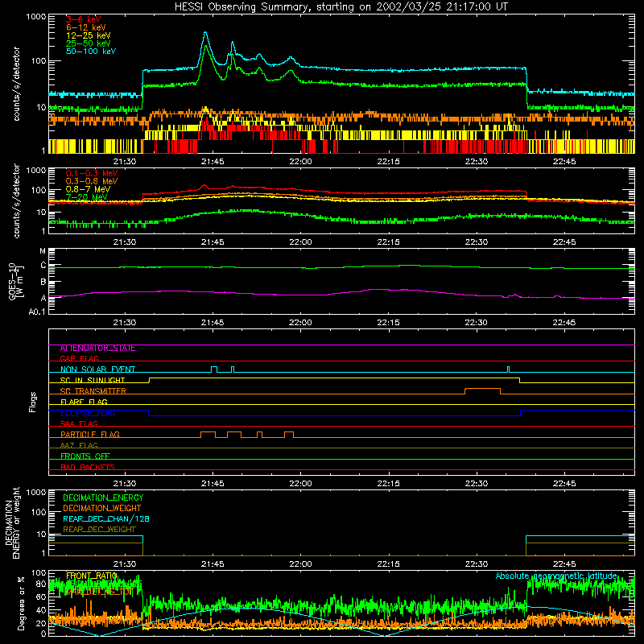Screen dimensions: 644x644
Task: Select the 7-20 MeV legend entry
Action: [87, 197]
